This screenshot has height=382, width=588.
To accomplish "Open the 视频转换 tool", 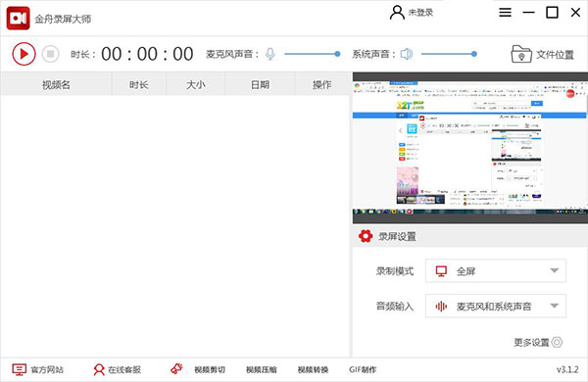I will tap(314, 369).
